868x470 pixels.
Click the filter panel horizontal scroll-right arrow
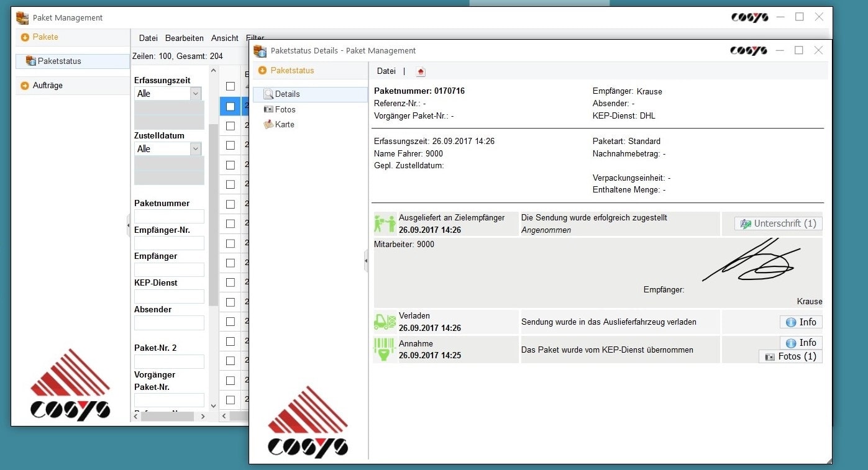click(204, 417)
